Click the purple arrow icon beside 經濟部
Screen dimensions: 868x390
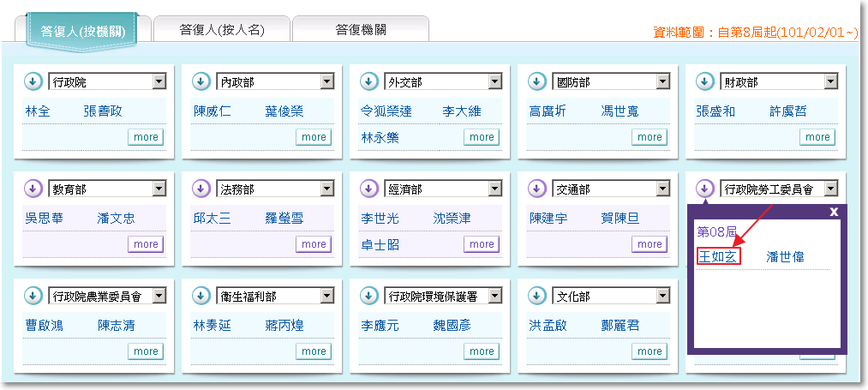click(368, 189)
